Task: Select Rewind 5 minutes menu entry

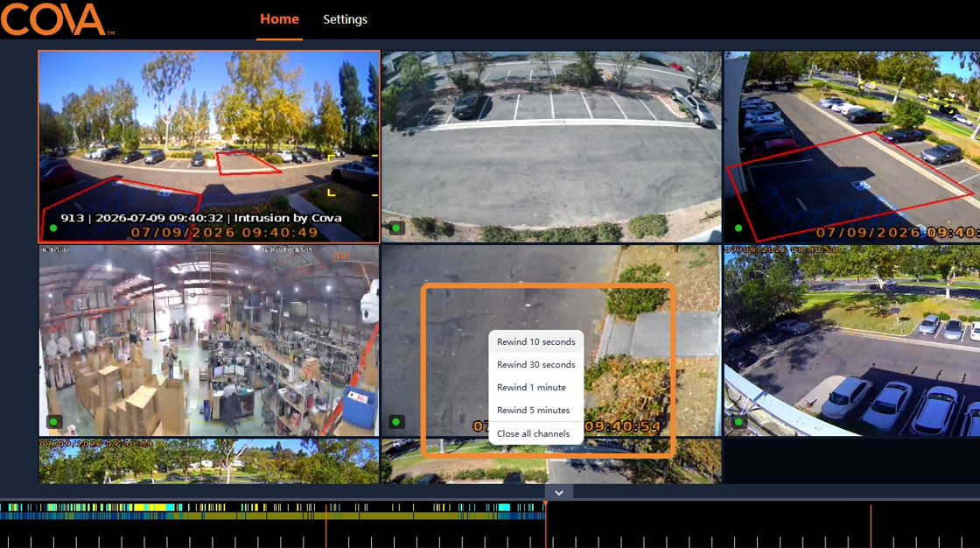Action: 535,411
